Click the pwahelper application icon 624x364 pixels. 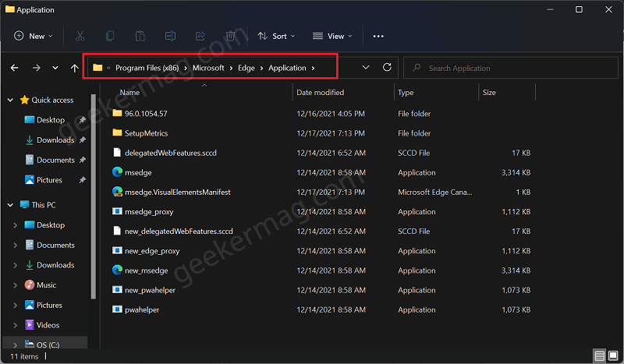tap(117, 309)
